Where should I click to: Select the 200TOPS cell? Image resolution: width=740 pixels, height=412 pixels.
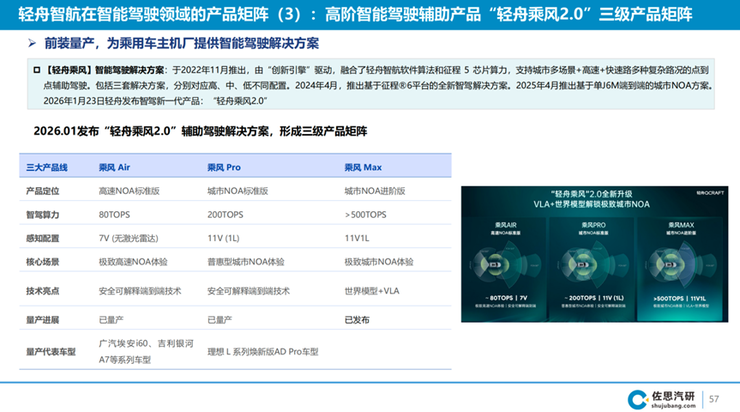pyautogui.click(x=225, y=214)
